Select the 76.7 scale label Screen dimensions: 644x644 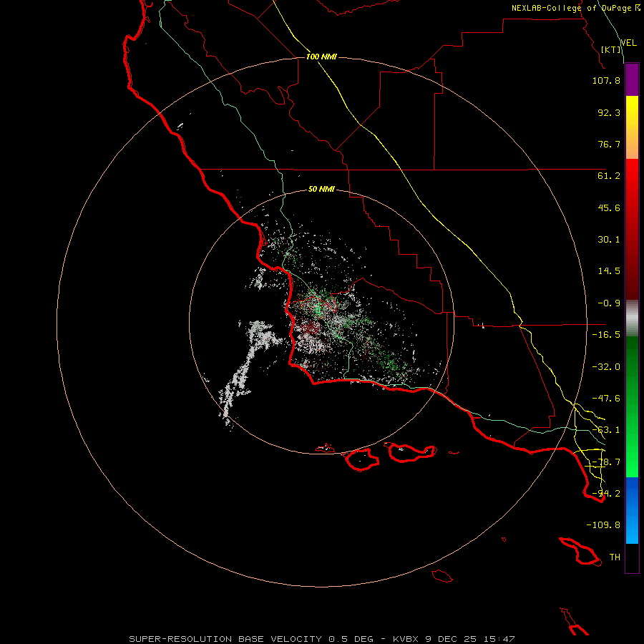609,144
